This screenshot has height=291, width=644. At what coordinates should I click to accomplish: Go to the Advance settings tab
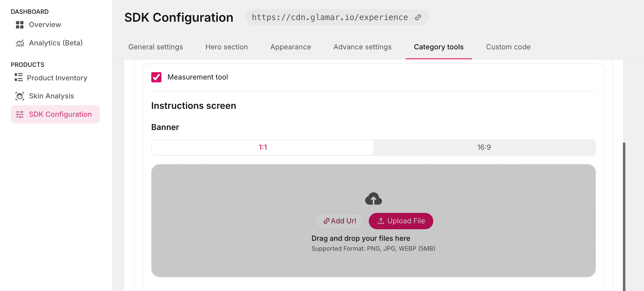[362, 47]
